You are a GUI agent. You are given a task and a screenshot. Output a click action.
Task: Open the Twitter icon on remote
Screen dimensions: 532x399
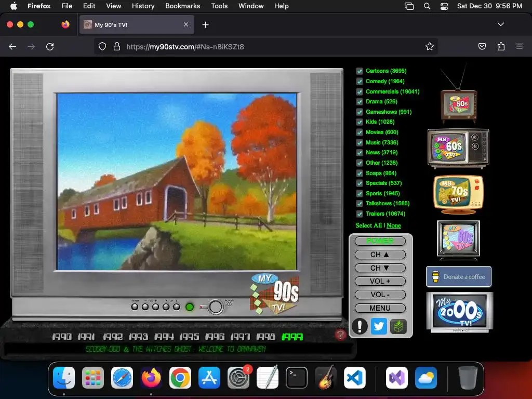pos(379,326)
